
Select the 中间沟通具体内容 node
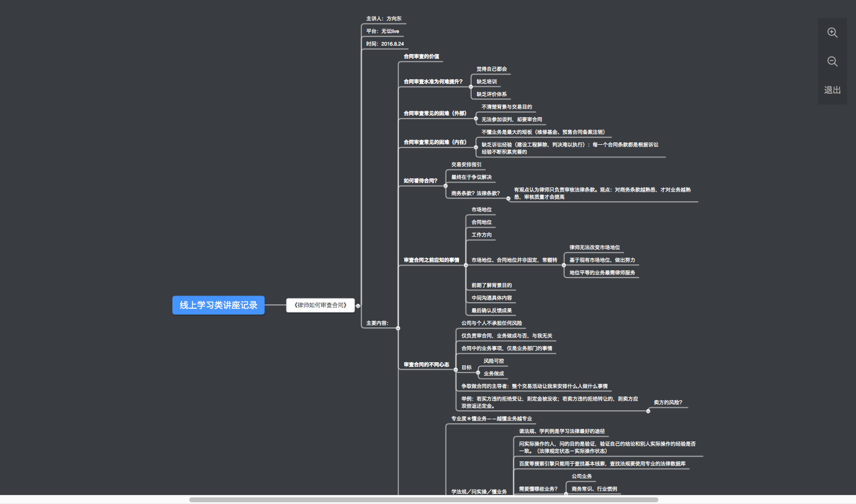(491, 298)
